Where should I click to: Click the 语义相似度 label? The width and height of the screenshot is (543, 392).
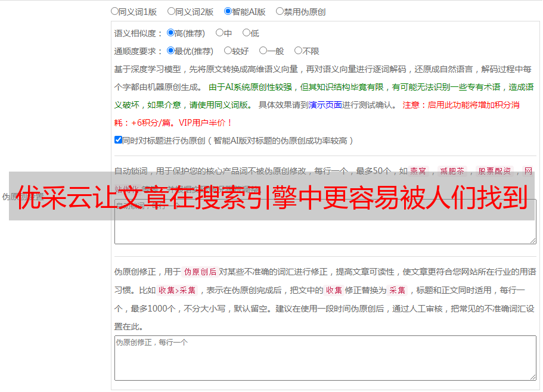tap(138, 33)
